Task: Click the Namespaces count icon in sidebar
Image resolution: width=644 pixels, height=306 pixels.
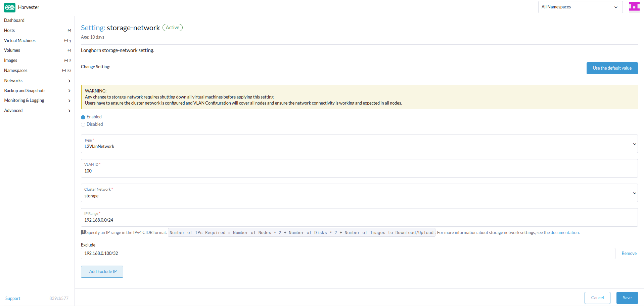Action: click(64, 71)
